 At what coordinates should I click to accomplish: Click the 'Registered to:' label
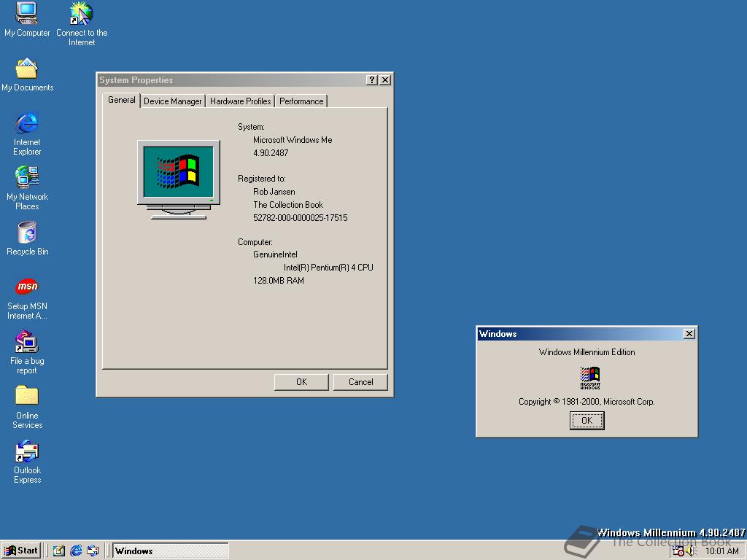point(262,179)
